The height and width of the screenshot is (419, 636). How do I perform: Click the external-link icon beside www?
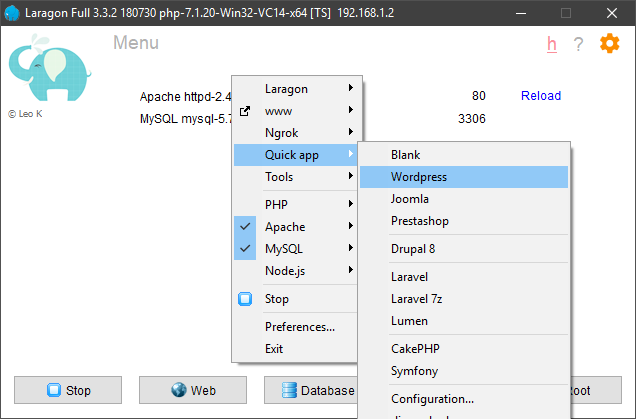pos(245,111)
